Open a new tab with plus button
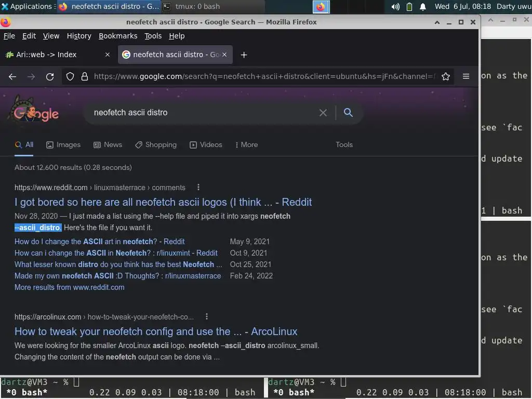Screen dimensions: 532x399 click(x=244, y=55)
